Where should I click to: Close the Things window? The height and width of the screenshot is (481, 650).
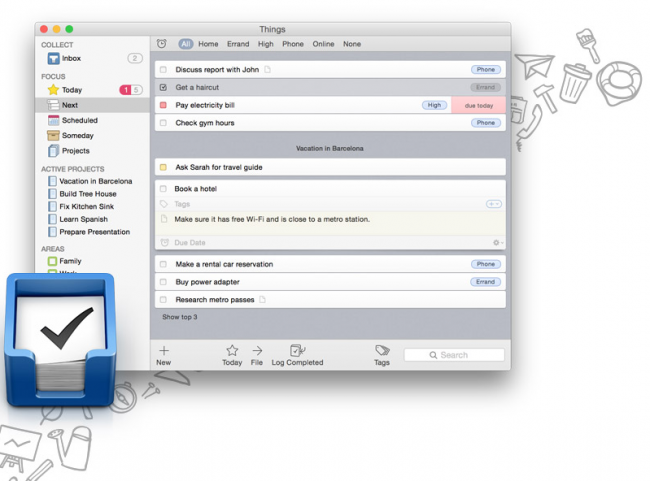44,29
